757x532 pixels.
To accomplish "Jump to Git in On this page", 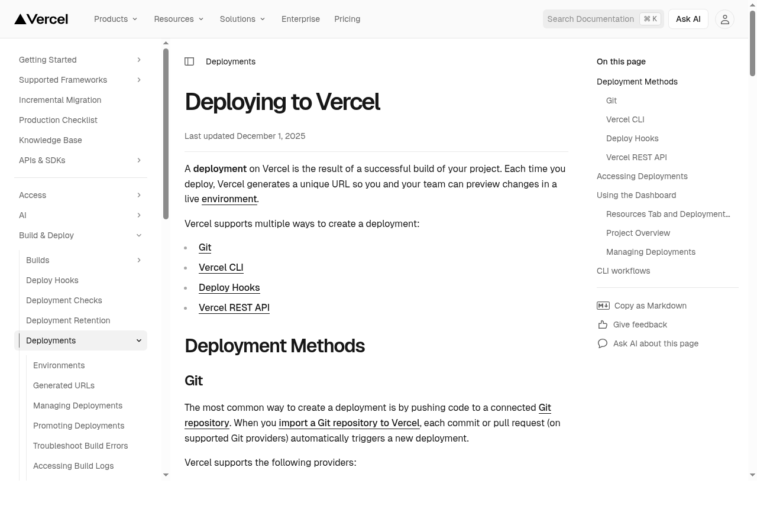I will 612,100.
